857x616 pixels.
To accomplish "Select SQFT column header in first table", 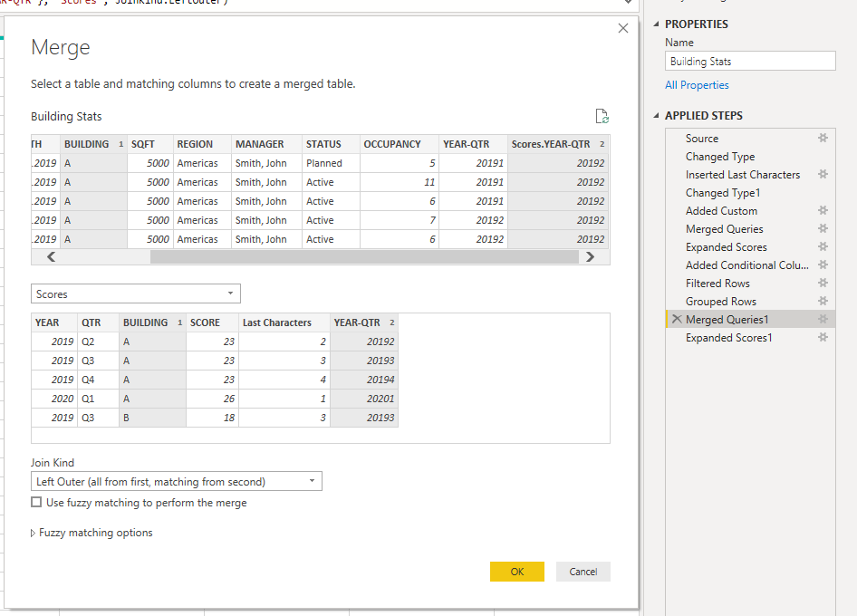I will 150,144.
